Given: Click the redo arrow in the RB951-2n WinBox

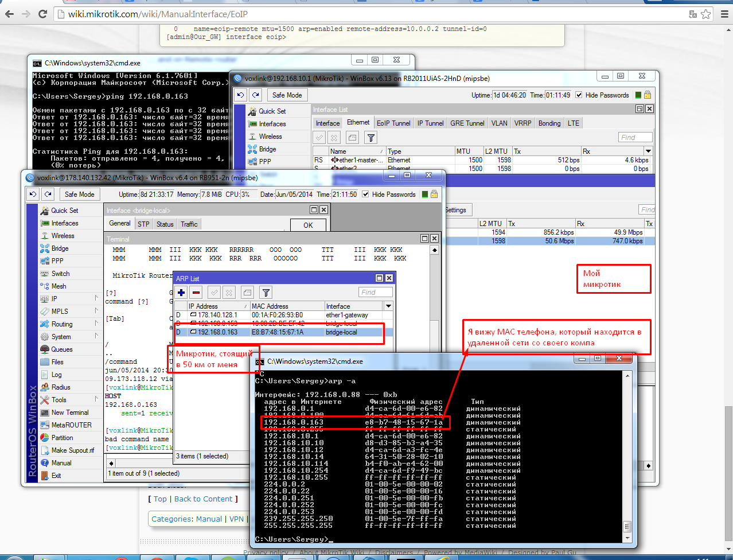Looking at the screenshot, I should [48, 195].
